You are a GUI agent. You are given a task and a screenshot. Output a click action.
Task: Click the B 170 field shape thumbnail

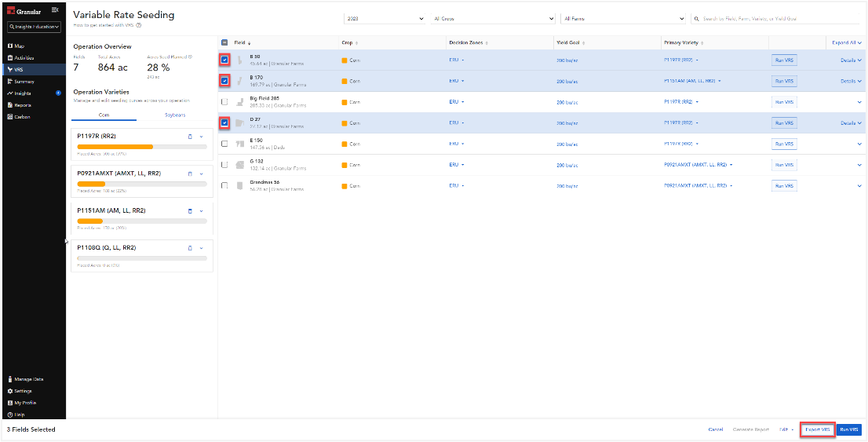point(239,81)
